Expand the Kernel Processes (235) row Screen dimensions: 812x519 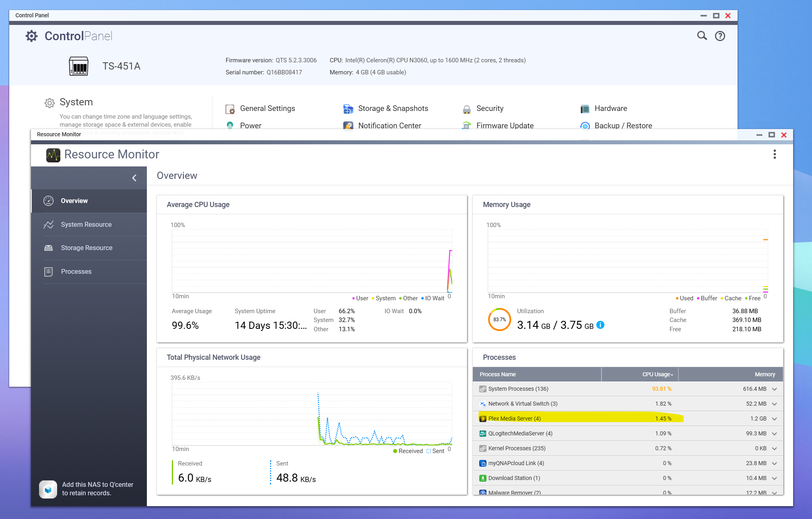coord(775,449)
